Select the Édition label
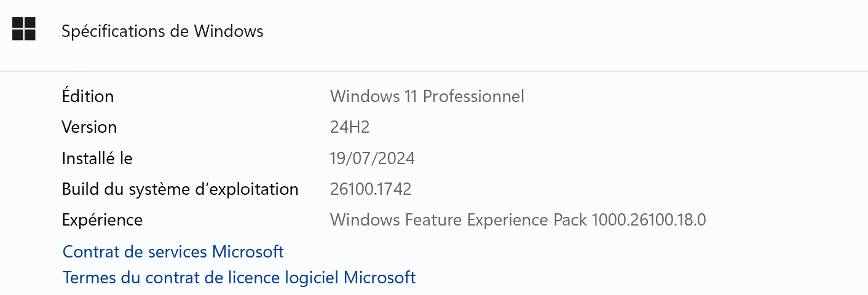The width and height of the screenshot is (868, 295). click(x=88, y=96)
